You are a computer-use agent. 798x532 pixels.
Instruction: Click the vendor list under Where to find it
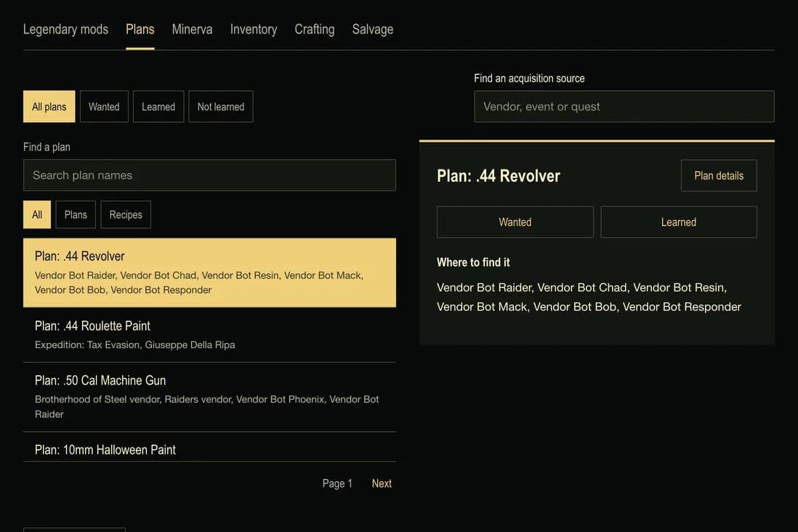tap(589, 297)
